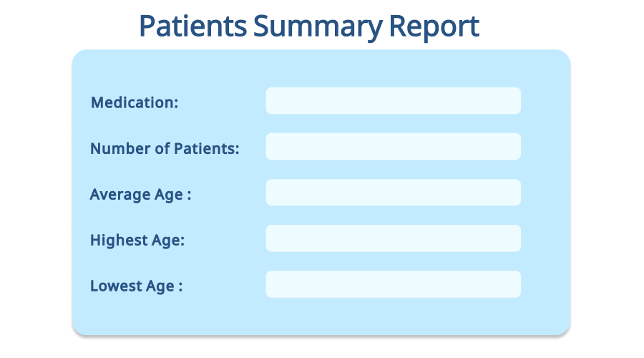Select the Average Age text box
The image size is (644, 358).
pyautogui.click(x=393, y=193)
